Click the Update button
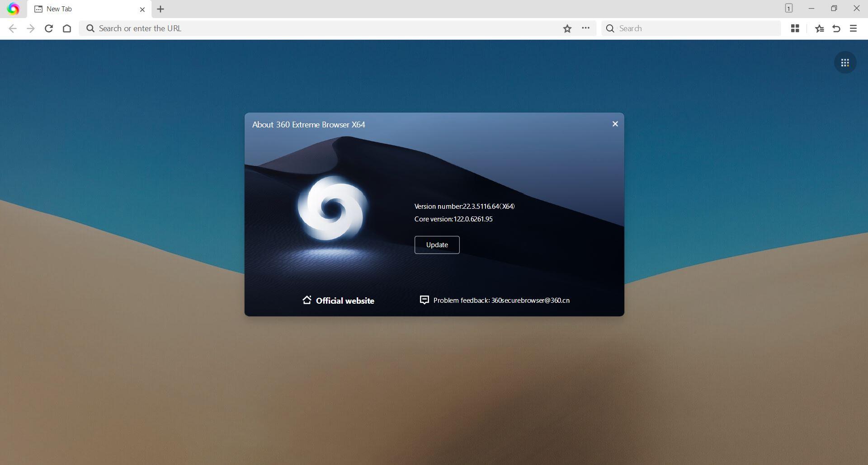The width and height of the screenshot is (868, 465). tap(437, 245)
